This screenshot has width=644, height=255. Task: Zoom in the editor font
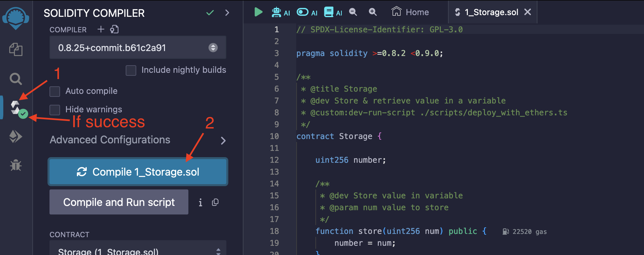373,12
